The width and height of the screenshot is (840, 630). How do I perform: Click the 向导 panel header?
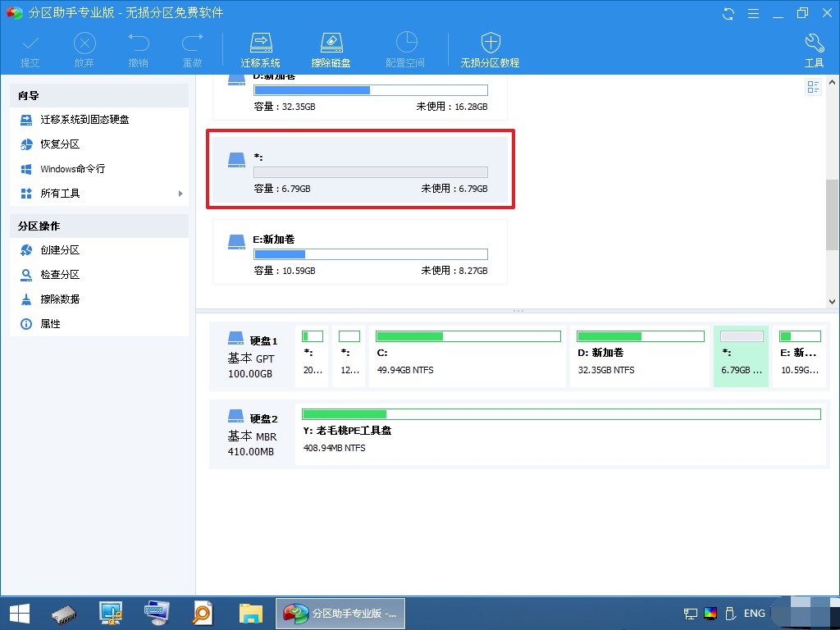tap(99, 95)
